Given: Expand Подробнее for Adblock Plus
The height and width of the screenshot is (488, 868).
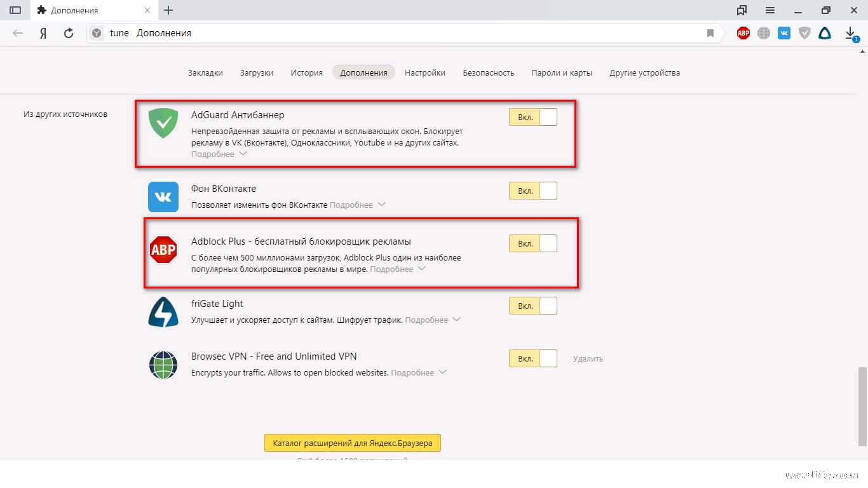Looking at the screenshot, I should [x=398, y=269].
